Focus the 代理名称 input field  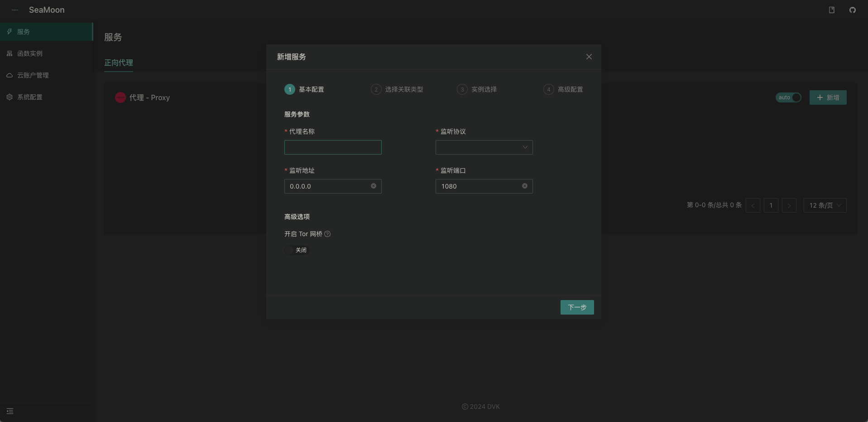[333, 147]
